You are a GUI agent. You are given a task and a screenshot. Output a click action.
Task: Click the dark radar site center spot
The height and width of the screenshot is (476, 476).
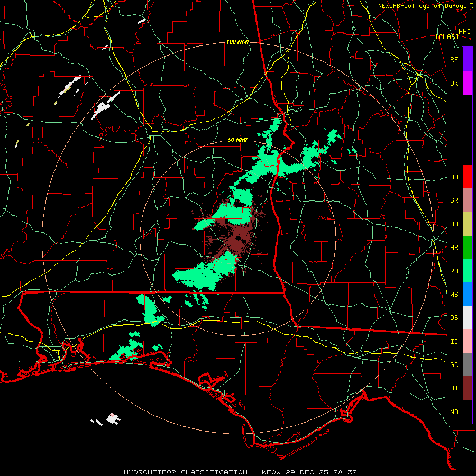[x=237, y=237]
